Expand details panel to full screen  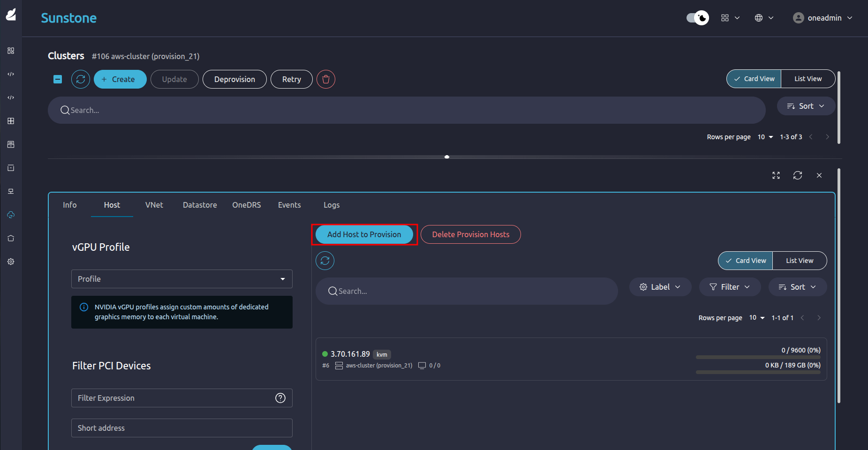[776, 175]
